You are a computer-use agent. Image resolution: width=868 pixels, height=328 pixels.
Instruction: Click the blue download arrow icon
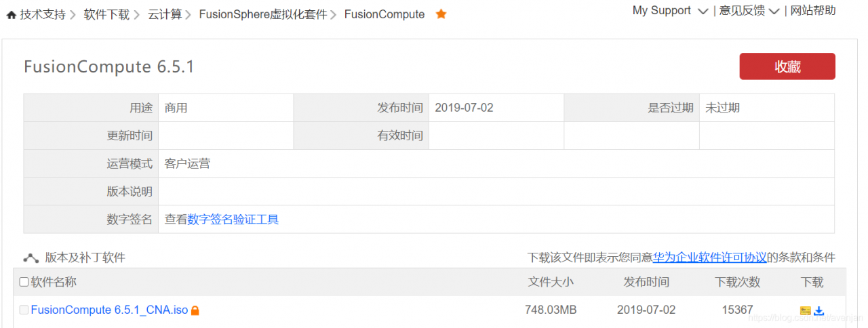818,311
